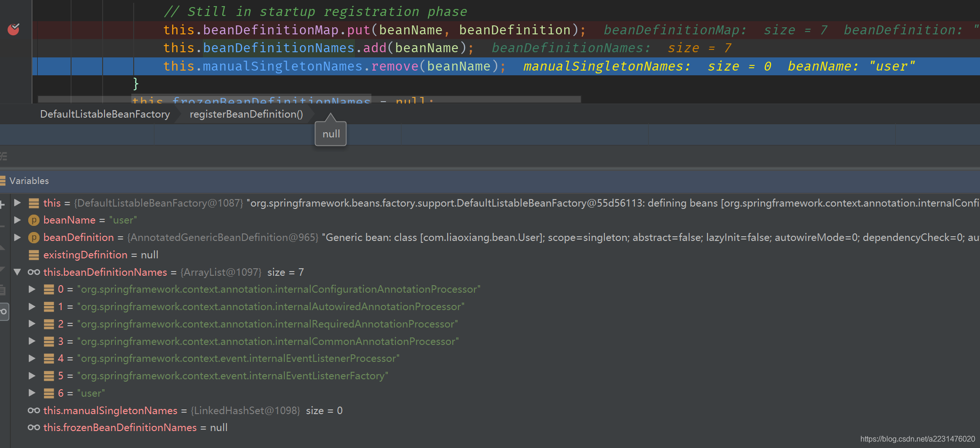980x448 pixels.
Task: Click the watch glasses icon of this.beanDefinitionNames
Action: [x=34, y=272]
